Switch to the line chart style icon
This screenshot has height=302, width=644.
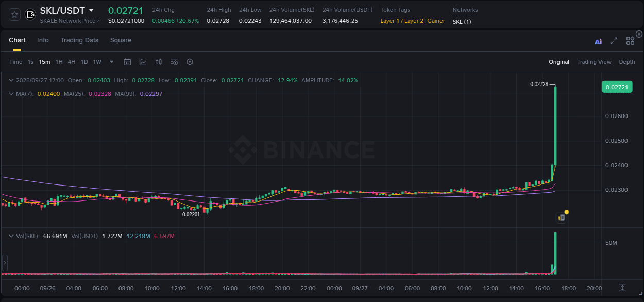[143, 61]
